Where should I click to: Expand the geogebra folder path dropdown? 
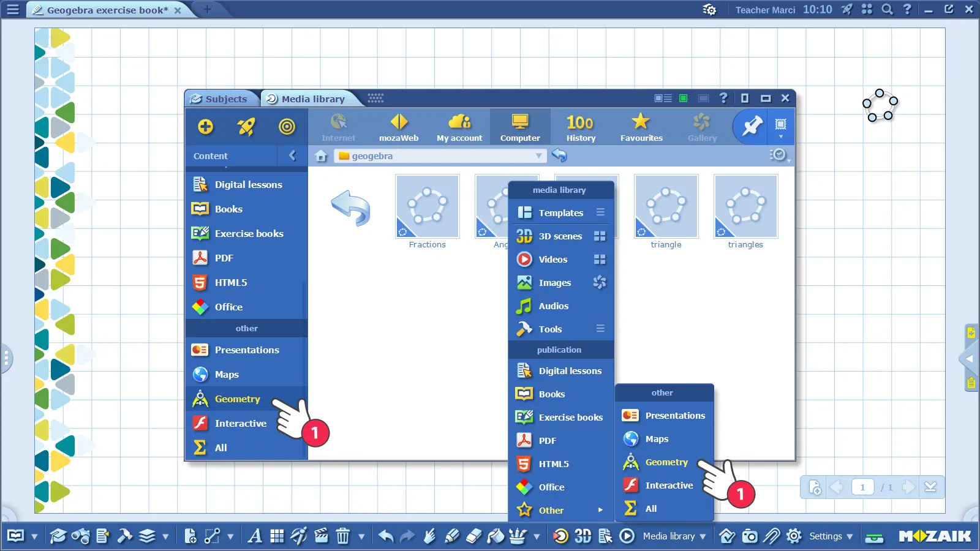click(538, 156)
